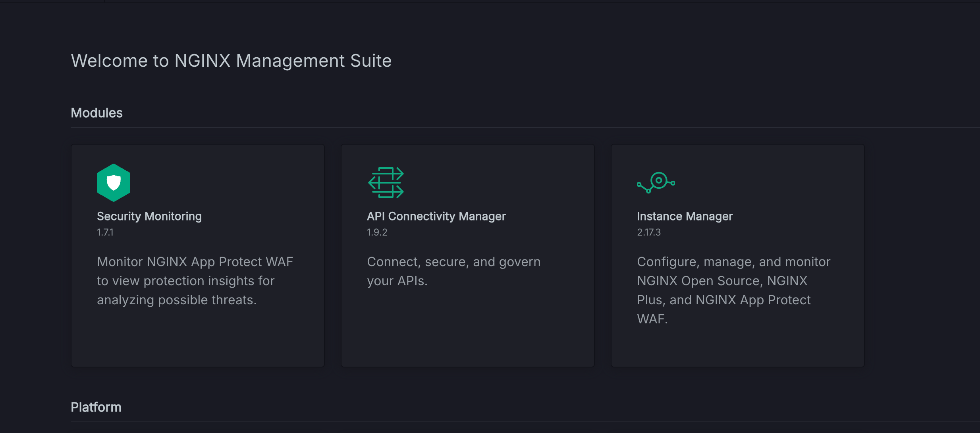Click 'analyzing possible threats.' line of text
The height and width of the screenshot is (433, 980).
177,300
